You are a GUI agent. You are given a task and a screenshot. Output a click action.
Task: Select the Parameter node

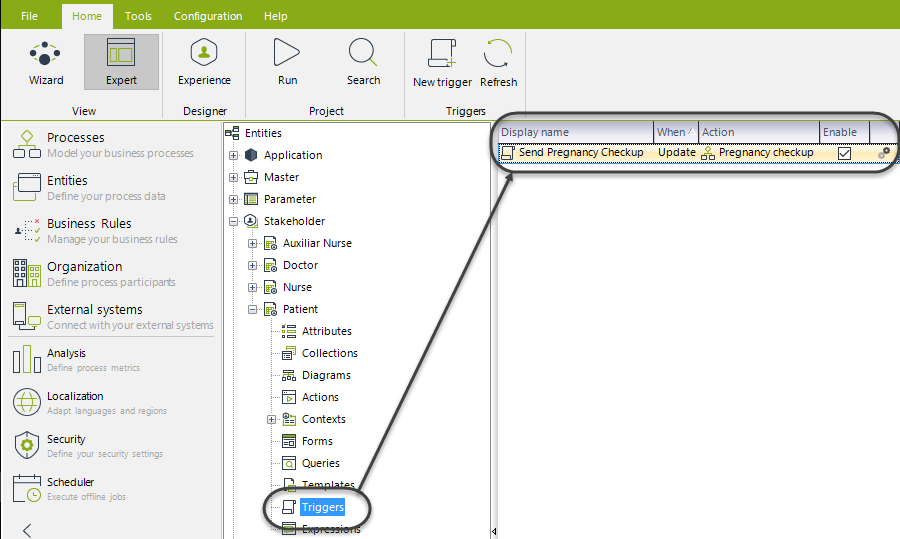click(x=290, y=199)
